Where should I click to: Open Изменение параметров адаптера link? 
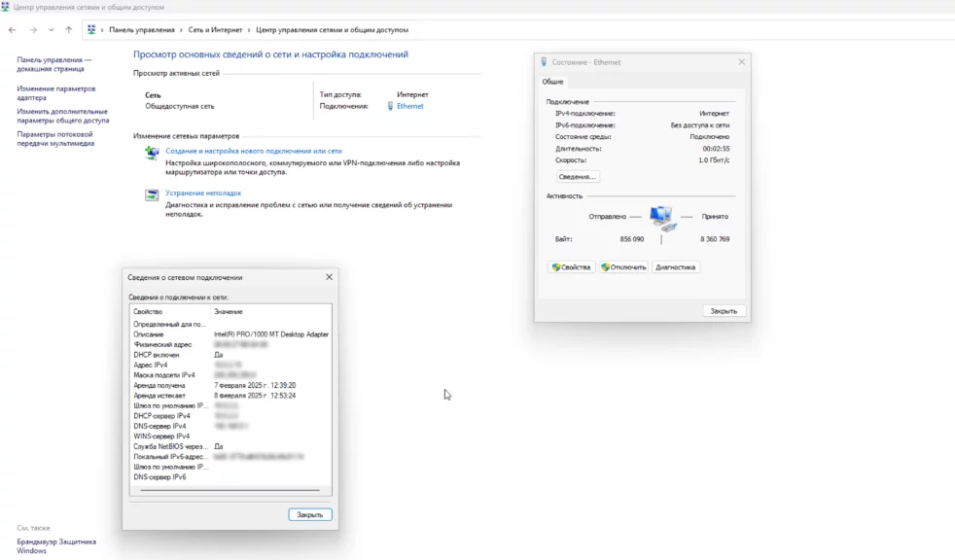(55, 92)
